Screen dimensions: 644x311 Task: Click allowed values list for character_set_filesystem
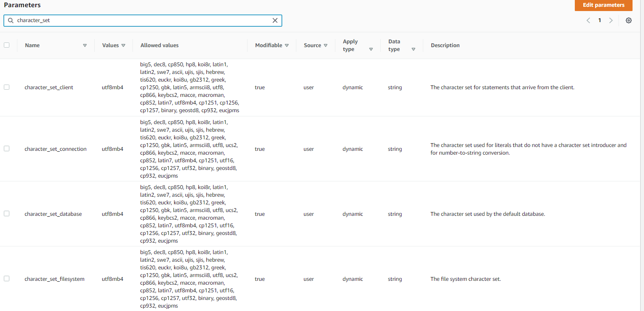tap(189, 279)
